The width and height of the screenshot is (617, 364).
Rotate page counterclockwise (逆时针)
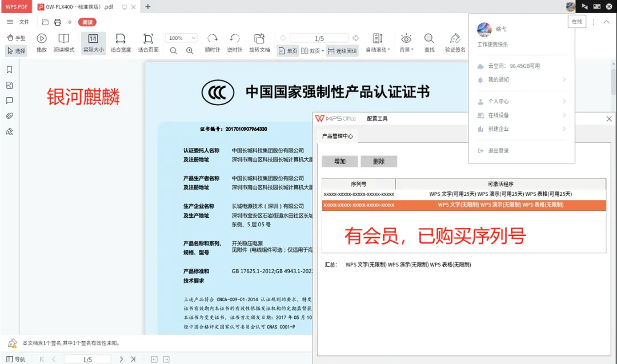click(235, 42)
